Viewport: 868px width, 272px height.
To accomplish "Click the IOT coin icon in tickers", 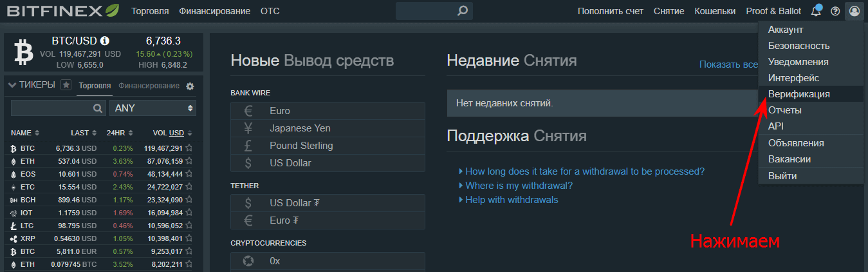I will 14,213.
